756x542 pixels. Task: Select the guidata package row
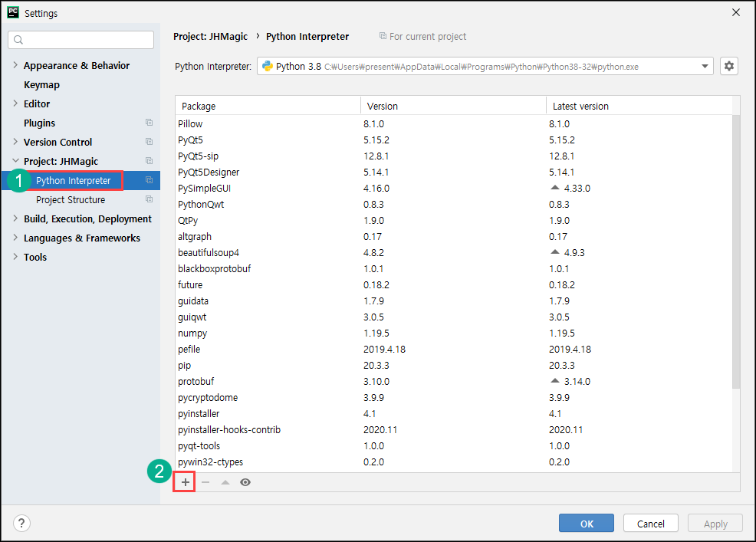click(x=453, y=301)
